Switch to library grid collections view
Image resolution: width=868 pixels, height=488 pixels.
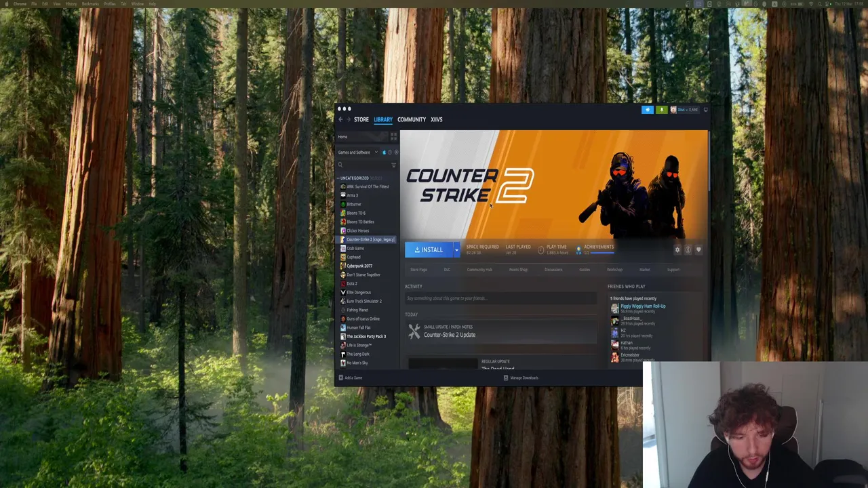pos(393,136)
